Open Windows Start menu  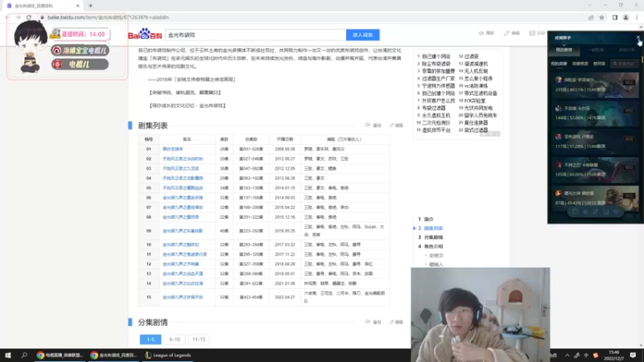7,355
